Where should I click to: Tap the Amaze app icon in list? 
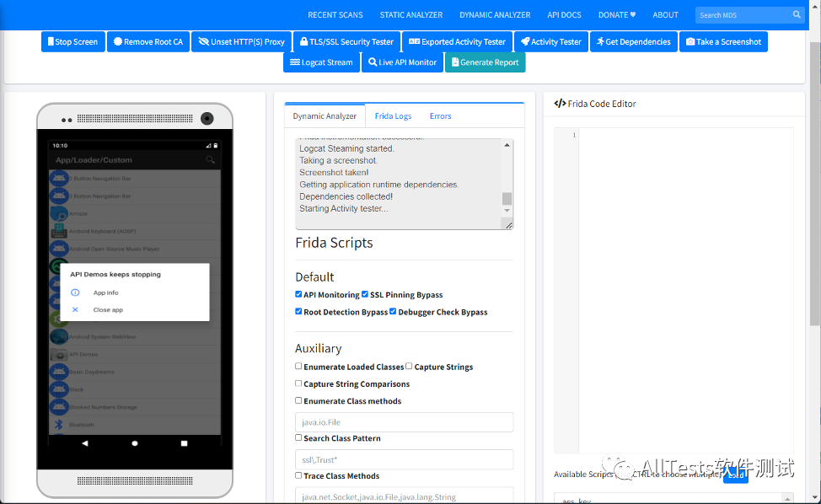click(59, 213)
